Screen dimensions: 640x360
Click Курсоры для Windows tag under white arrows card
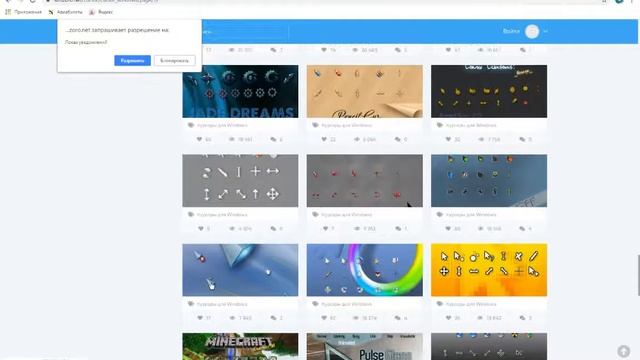coord(222,215)
